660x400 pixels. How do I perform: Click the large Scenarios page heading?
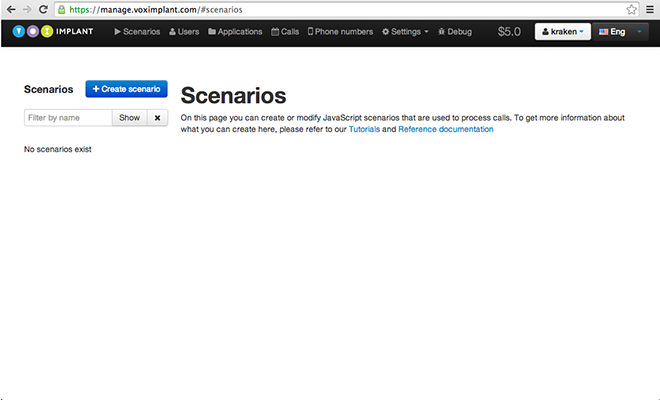pos(233,96)
